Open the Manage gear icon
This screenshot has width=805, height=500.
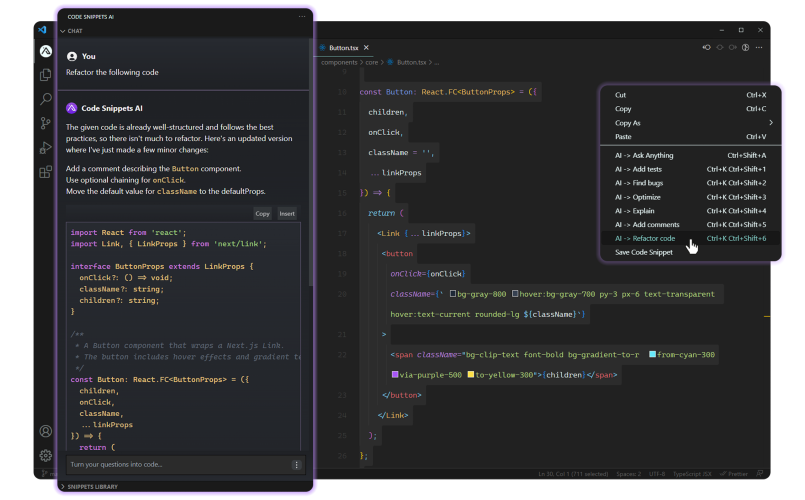[x=46, y=455]
